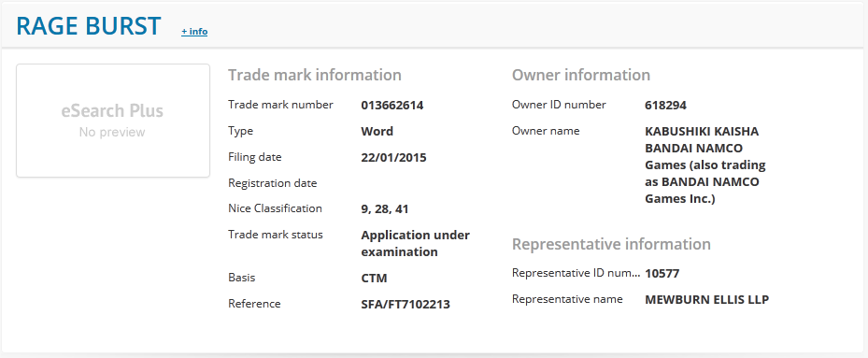
Task: Click the Trade mark information heading
Action: [315, 75]
